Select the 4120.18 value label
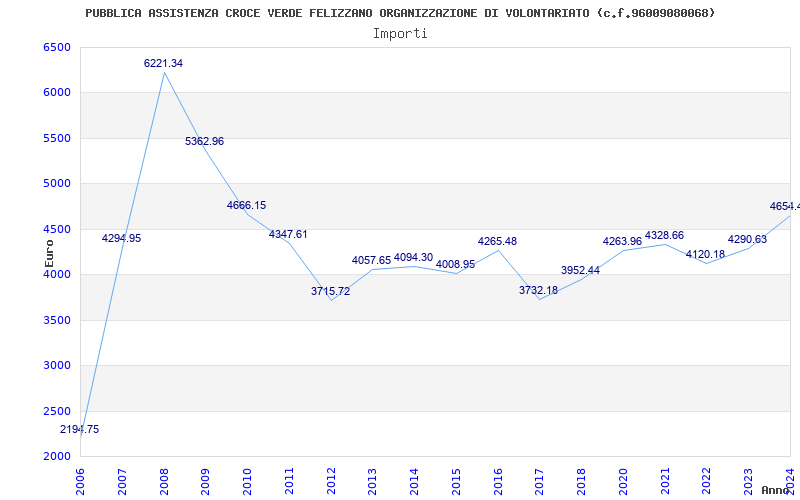Screen dimensions: 800x500 tap(706, 254)
